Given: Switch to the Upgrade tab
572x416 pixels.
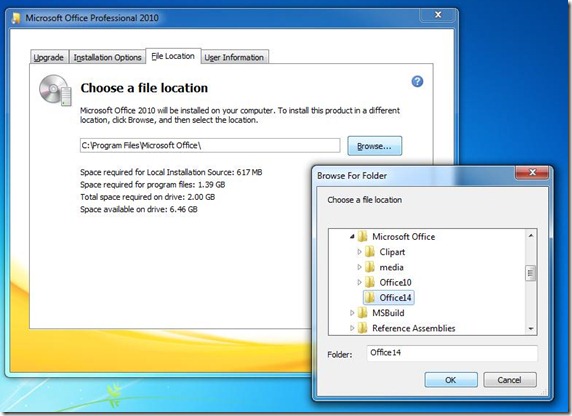Looking at the screenshot, I should 49,57.
